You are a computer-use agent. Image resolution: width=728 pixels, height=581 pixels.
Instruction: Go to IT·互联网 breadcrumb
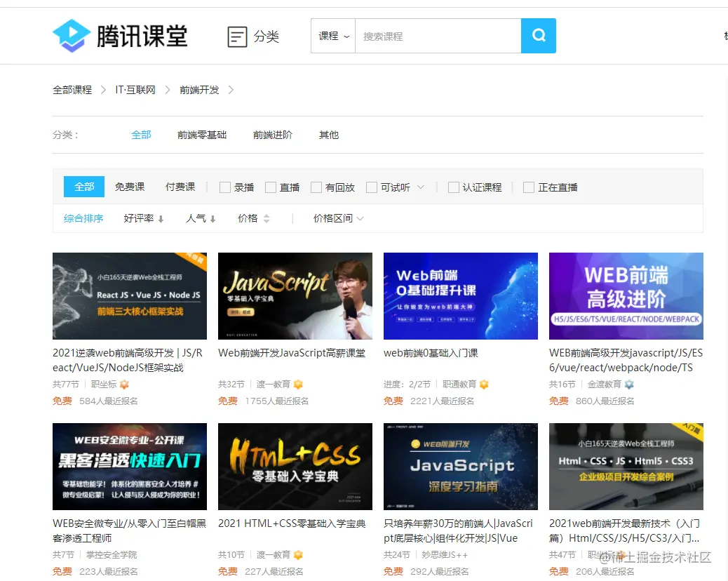pyautogui.click(x=135, y=90)
